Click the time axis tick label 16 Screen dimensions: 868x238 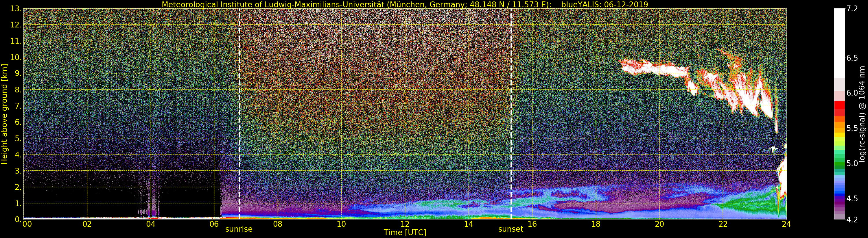(532, 224)
